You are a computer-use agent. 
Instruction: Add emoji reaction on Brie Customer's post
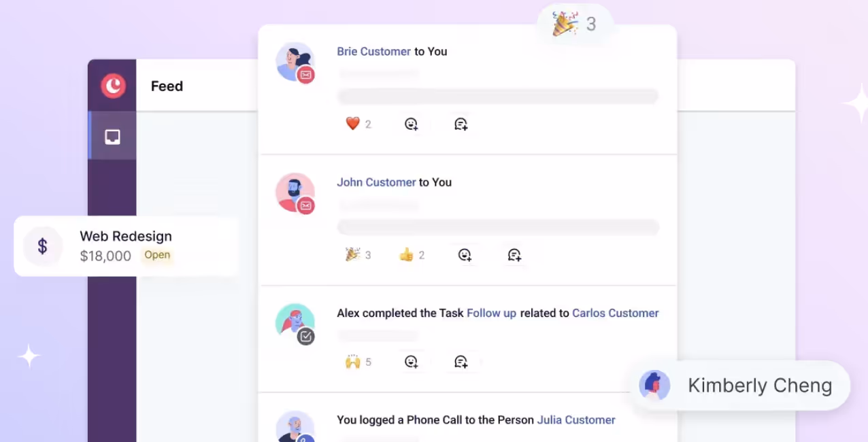click(411, 124)
